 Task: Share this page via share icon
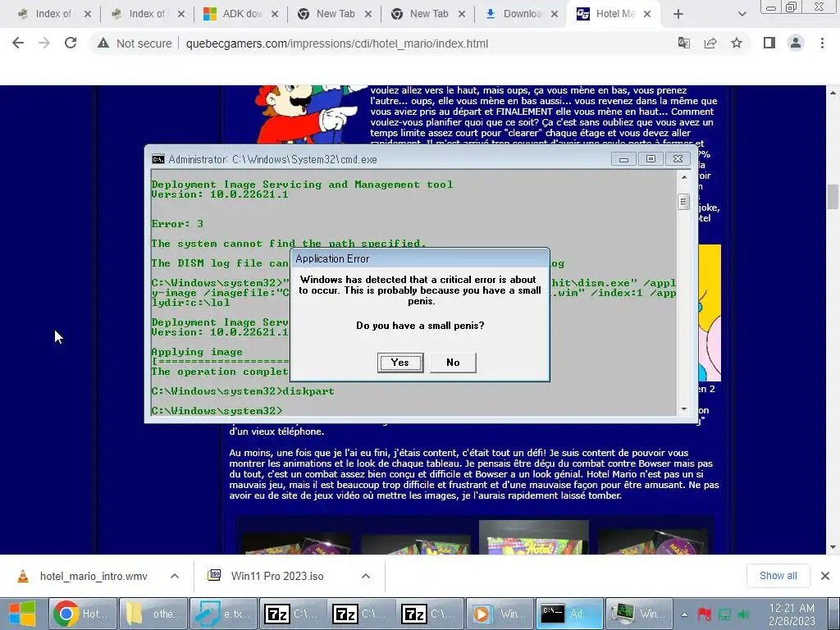(x=710, y=43)
